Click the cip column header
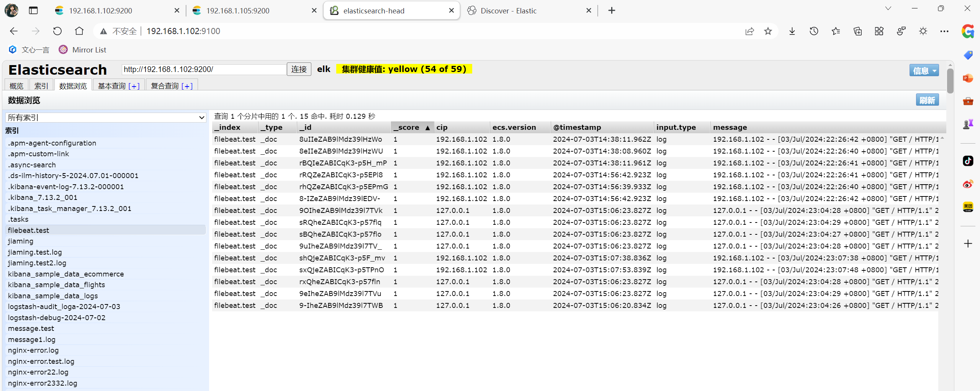This screenshot has width=980, height=391. pyautogui.click(x=461, y=127)
